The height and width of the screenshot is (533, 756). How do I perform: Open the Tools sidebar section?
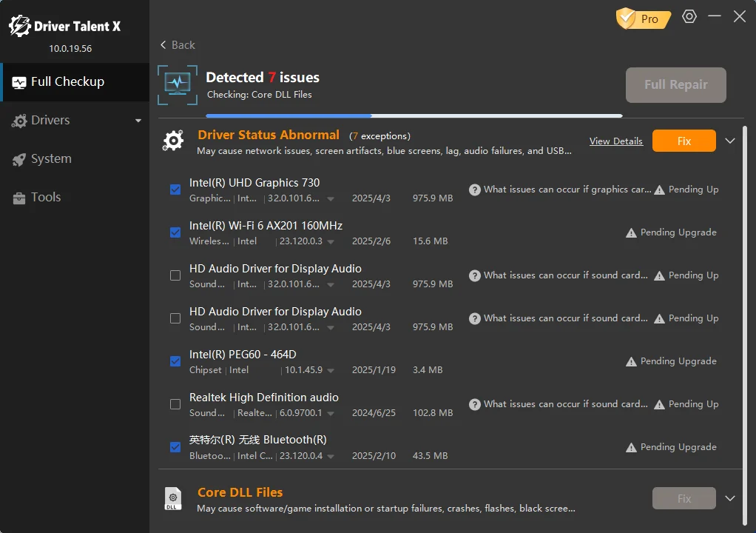click(75, 197)
